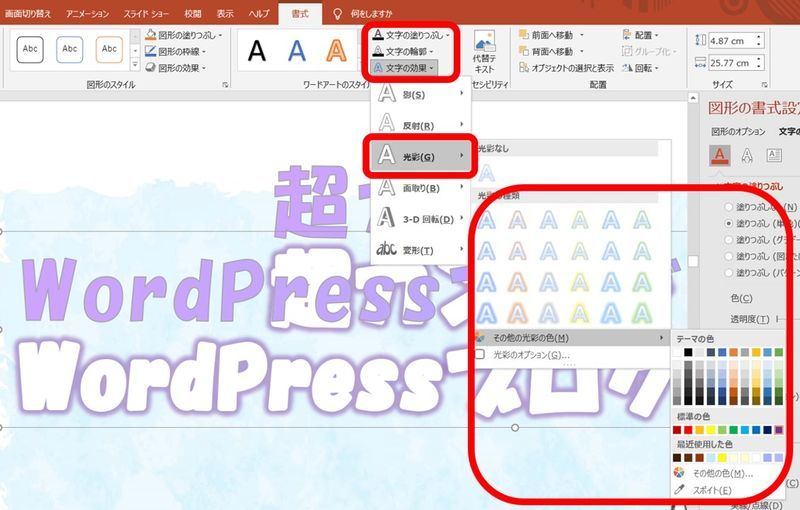Open the 図形の塗りつぶし shape fill bucket icon
Viewport: 800px width, 510px height.
(151, 35)
